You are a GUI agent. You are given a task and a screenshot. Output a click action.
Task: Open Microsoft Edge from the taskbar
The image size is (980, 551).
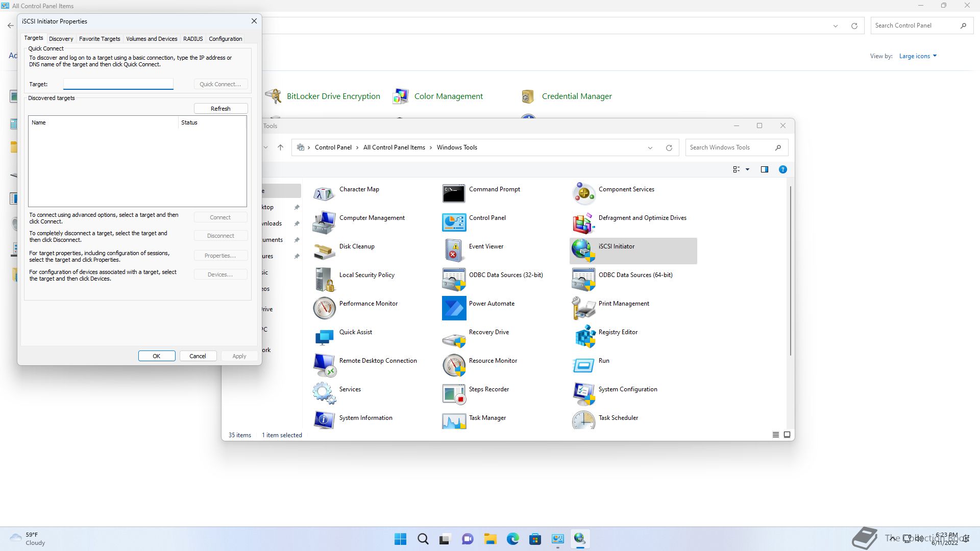tap(512, 539)
